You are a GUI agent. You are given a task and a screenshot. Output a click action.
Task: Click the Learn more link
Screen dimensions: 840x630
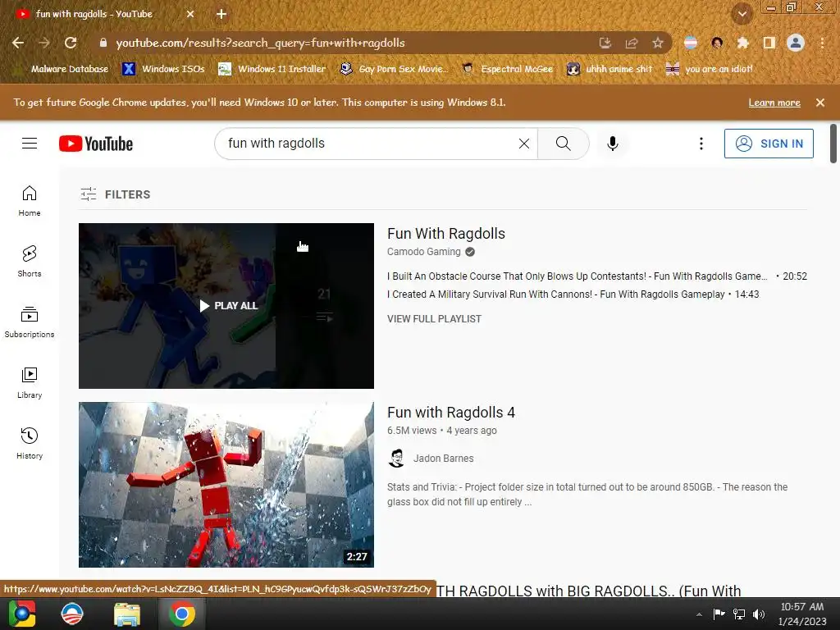click(x=774, y=103)
